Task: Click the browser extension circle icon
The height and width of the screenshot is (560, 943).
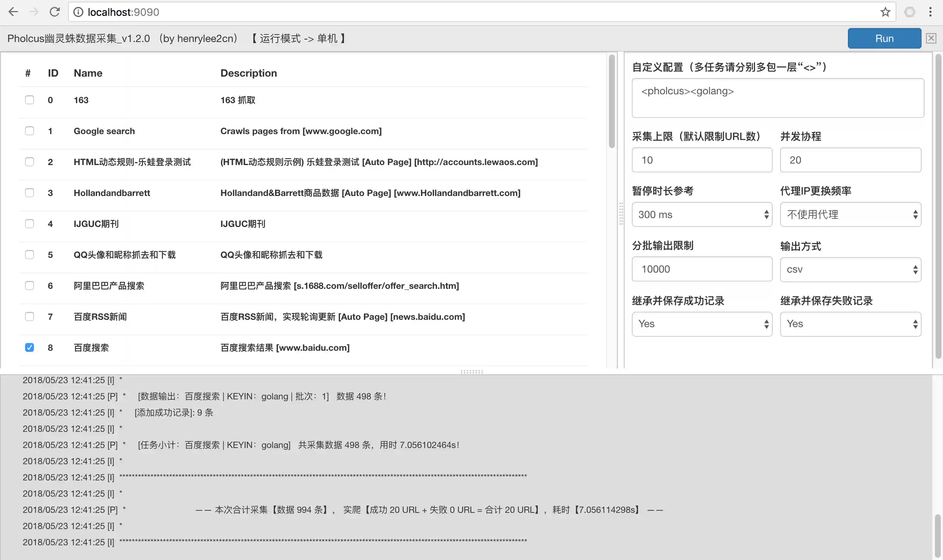Action: click(910, 12)
